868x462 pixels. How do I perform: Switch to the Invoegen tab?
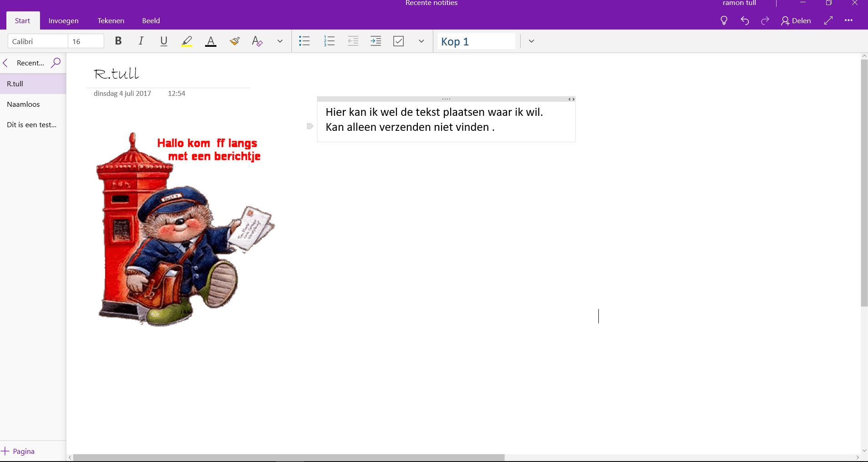(63, 21)
